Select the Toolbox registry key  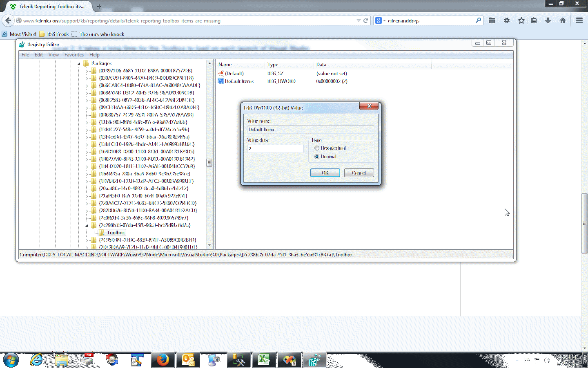pos(116,233)
